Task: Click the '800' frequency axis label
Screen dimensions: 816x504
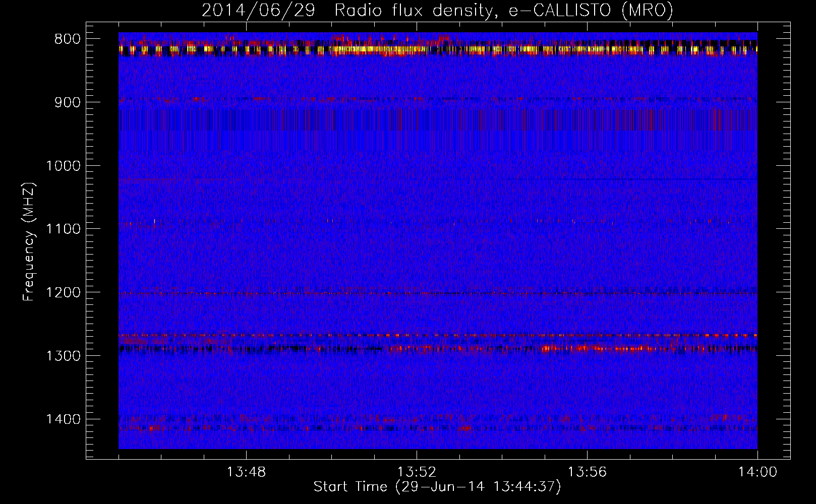Action: [68, 39]
